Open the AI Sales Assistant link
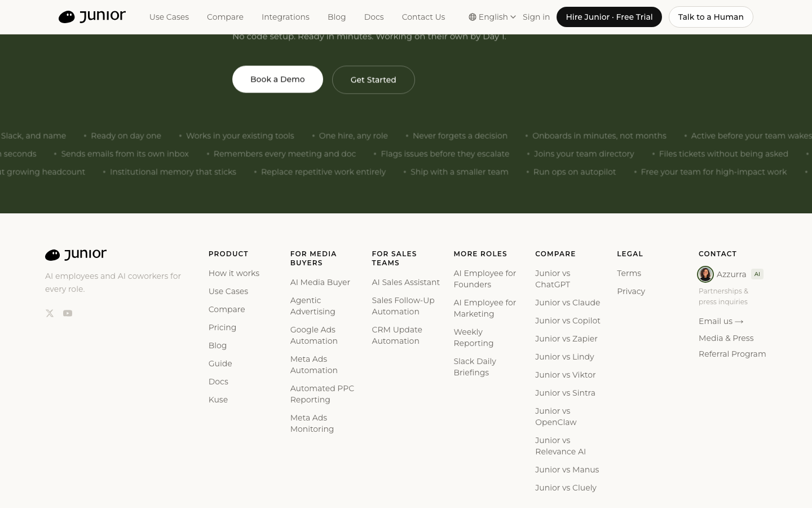This screenshot has height=508, width=812. [x=406, y=282]
